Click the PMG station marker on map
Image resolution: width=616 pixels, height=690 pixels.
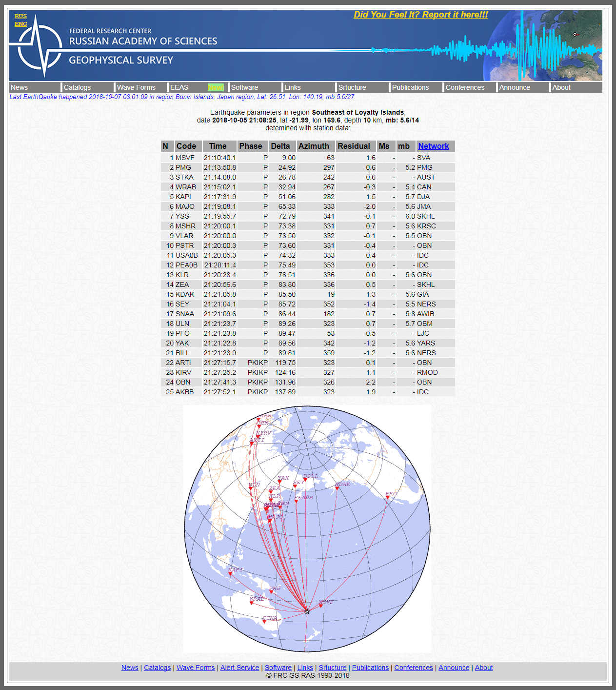tap(272, 592)
